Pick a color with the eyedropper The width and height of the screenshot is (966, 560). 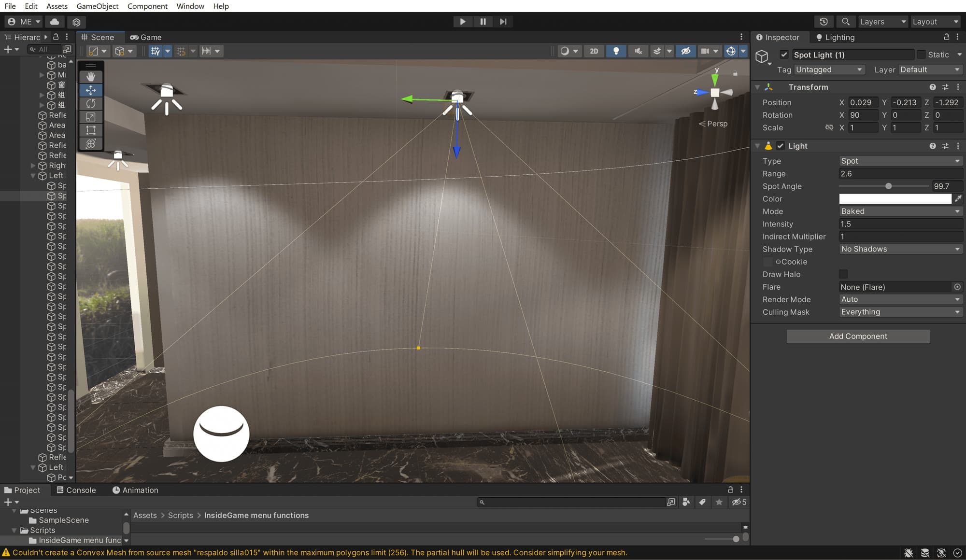pos(958,198)
